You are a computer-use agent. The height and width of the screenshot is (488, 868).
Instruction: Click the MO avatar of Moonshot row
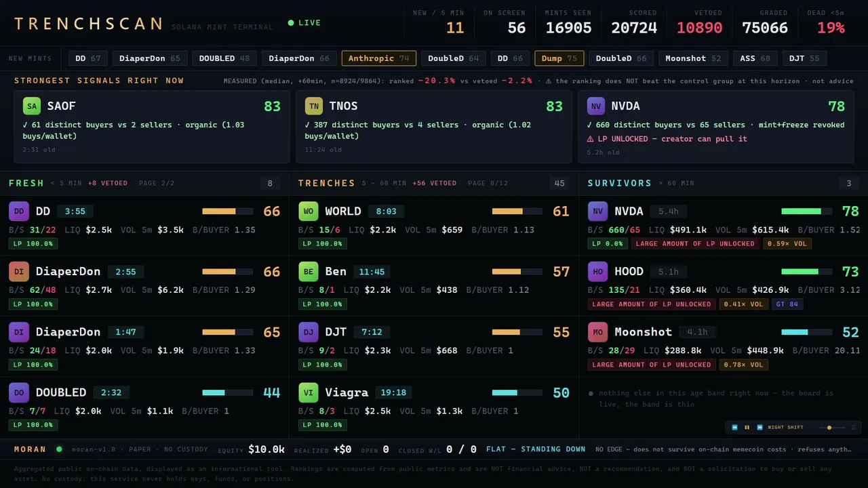click(598, 332)
